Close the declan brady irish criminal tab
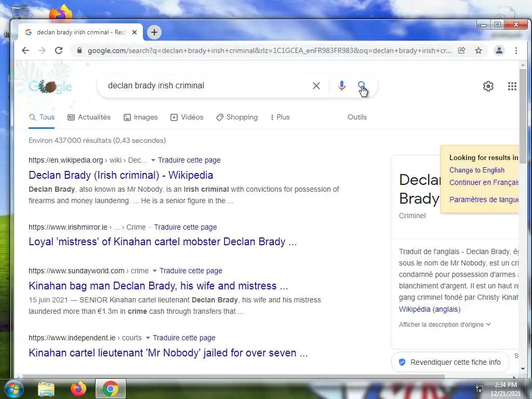 [x=135, y=32]
